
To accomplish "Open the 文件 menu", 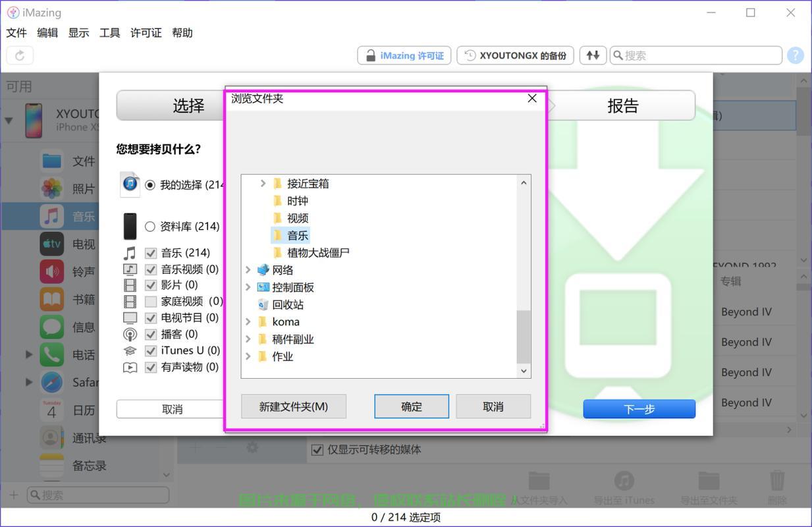I will pyautogui.click(x=16, y=33).
